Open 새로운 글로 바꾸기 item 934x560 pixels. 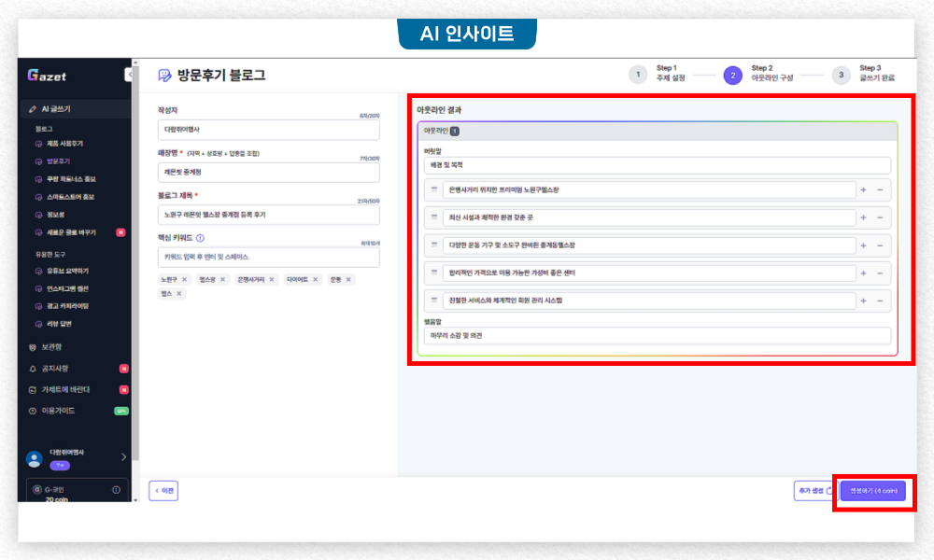(x=71, y=232)
